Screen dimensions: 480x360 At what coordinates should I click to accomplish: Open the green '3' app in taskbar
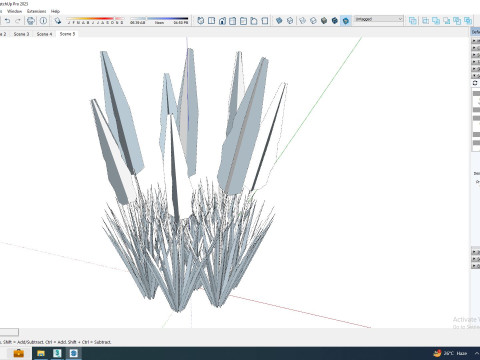[x=57, y=353]
